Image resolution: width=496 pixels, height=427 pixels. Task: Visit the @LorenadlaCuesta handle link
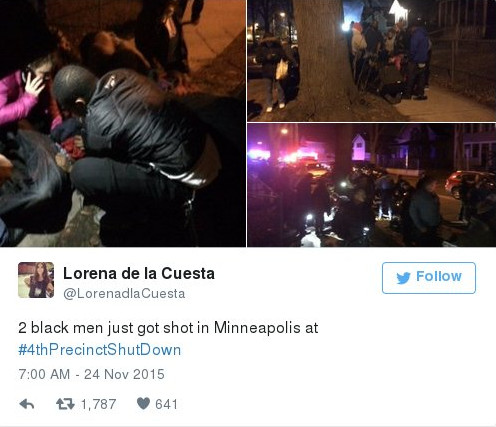click(124, 294)
